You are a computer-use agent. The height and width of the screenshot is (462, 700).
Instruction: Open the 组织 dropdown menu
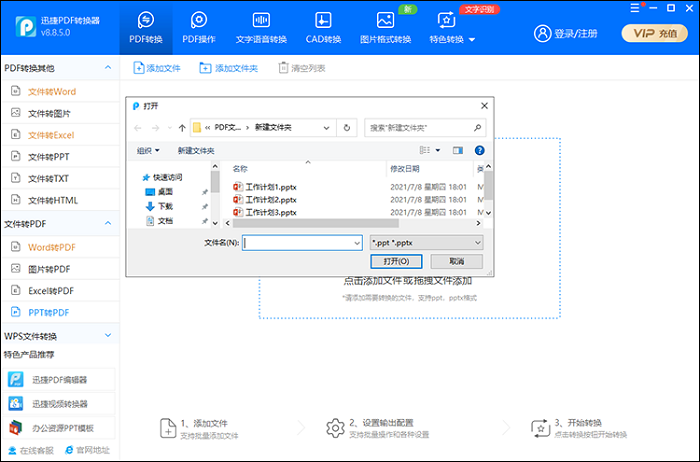[148, 150]
